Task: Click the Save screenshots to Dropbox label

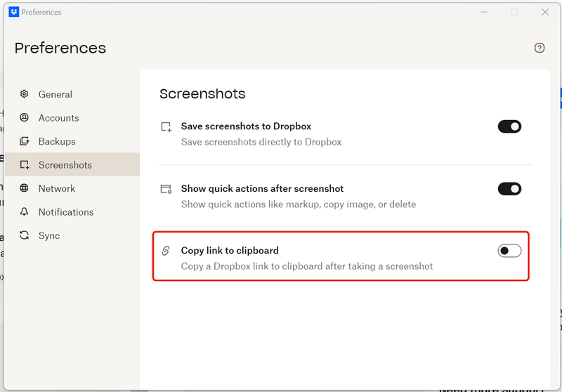Action: [x=246, y=126]
